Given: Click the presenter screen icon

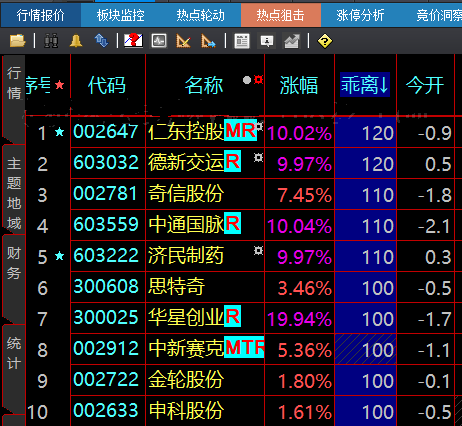Looking at the screenshot, I should (x=267, y=41).
